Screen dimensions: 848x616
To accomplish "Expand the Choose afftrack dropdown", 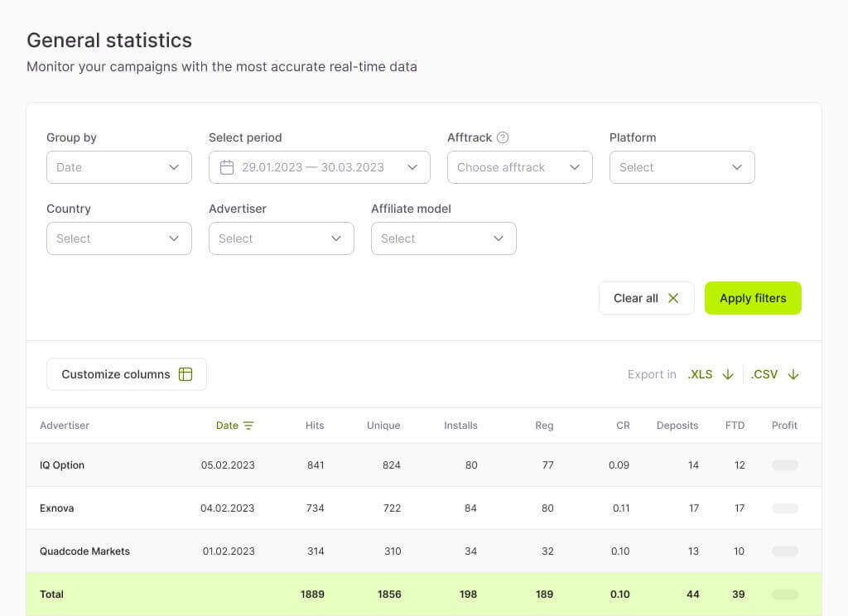I will pos(519,167).
